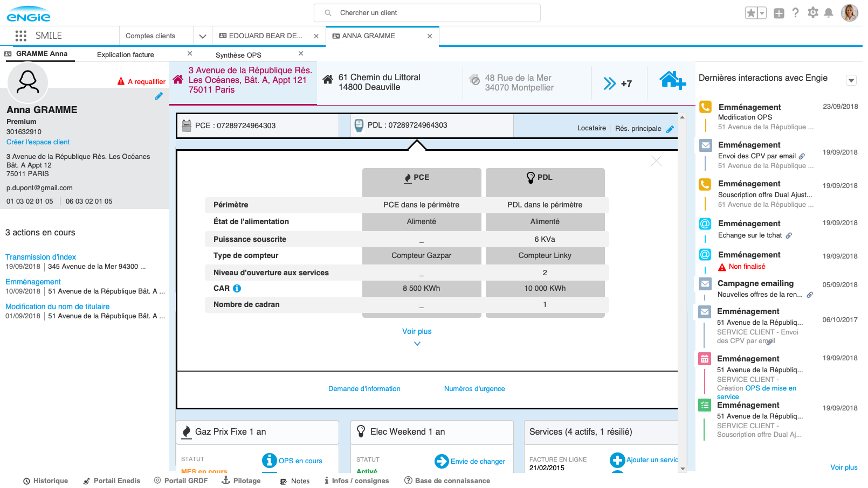Edit Locataire residence details pencil

tap(670, 129)
